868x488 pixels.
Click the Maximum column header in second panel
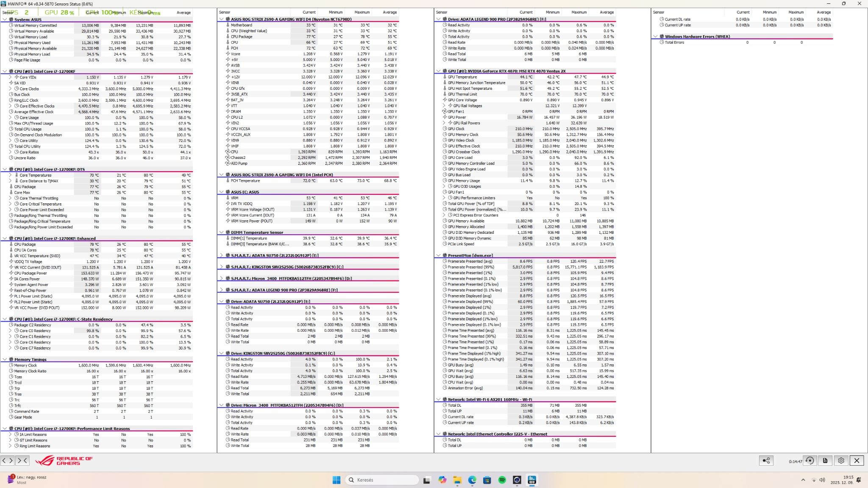(362, 12)
